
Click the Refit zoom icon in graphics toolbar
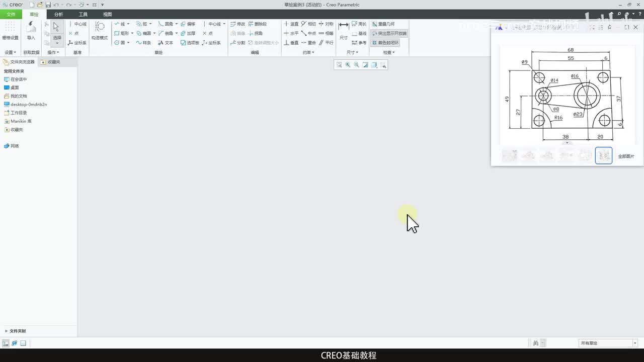click(x=339, y=65)
